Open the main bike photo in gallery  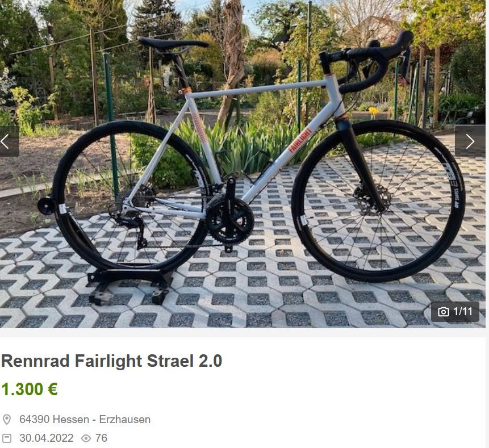click(x=243, y=164)
